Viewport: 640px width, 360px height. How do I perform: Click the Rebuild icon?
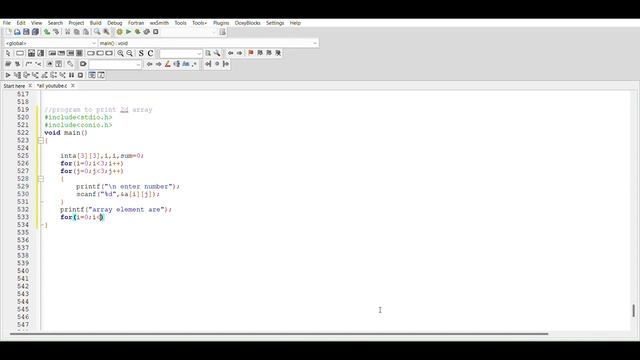(x=147, y=32)
